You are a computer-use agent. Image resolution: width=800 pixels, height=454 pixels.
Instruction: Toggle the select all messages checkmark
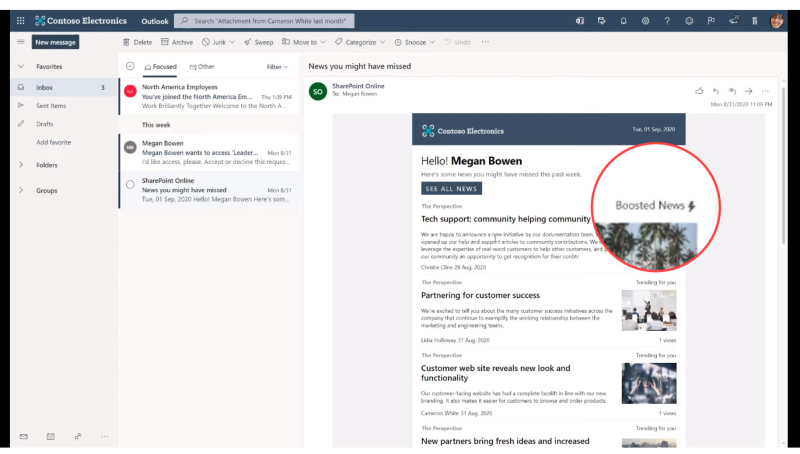tap(130, 66)
